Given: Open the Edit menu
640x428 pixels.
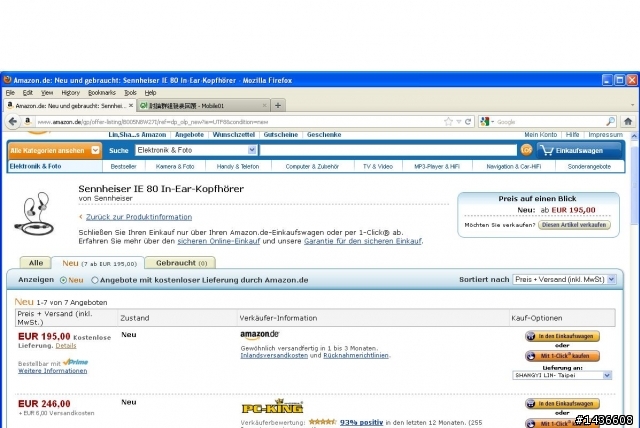Looking at the screenshot, I should [x=27, y=93].
